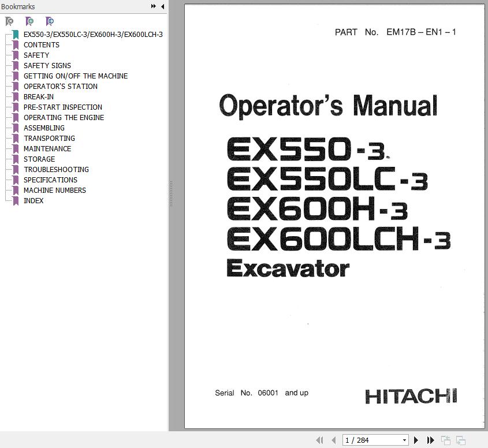Go to the SAFETY SIGNS bookmark
This screenshot has height=448, width=488.
pyautogui.click(x=47, y=66)
